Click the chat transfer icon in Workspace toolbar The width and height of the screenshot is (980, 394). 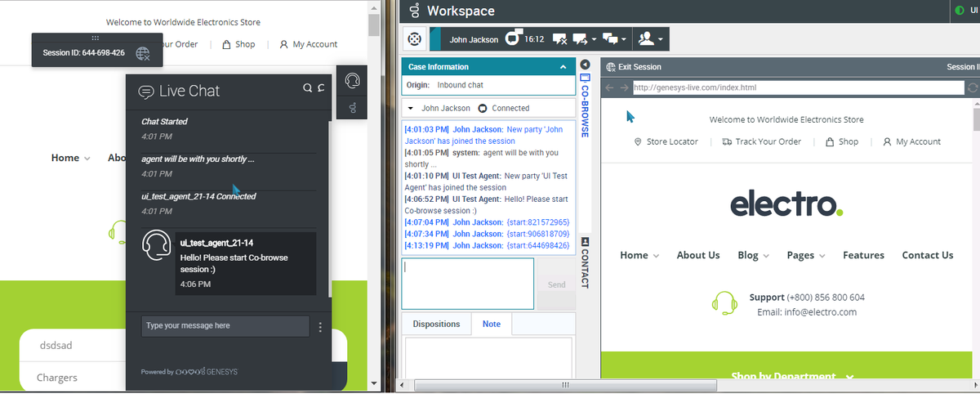click(581, 39)
